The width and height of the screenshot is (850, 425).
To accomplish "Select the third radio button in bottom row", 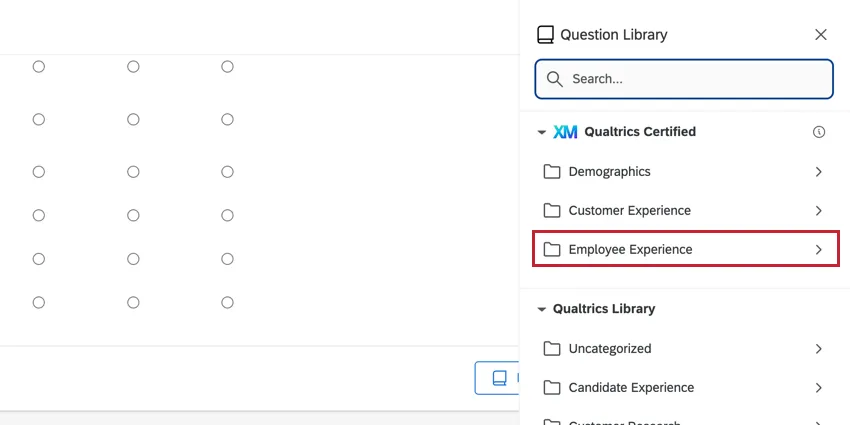I will [227, 302].
